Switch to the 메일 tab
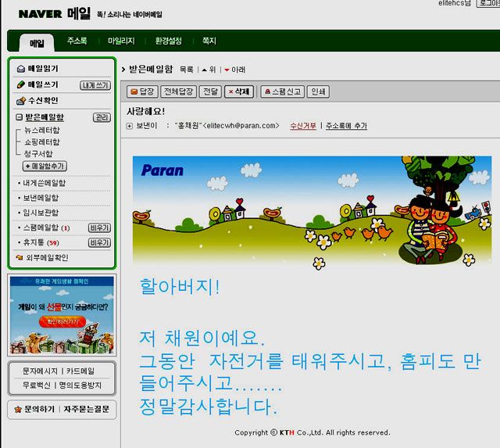The height and width of the screenshot is (448, 500). (37, 43)
